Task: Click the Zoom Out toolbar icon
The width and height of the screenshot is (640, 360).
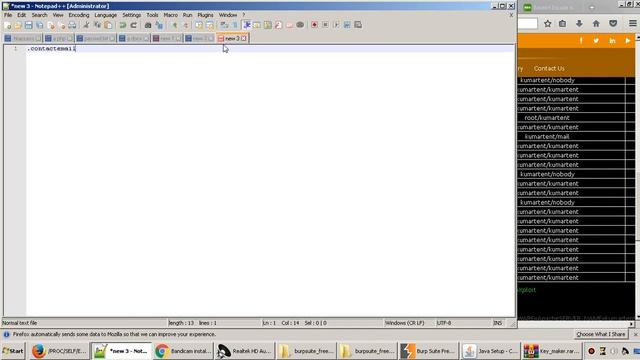Action: [x=186, y=25]
